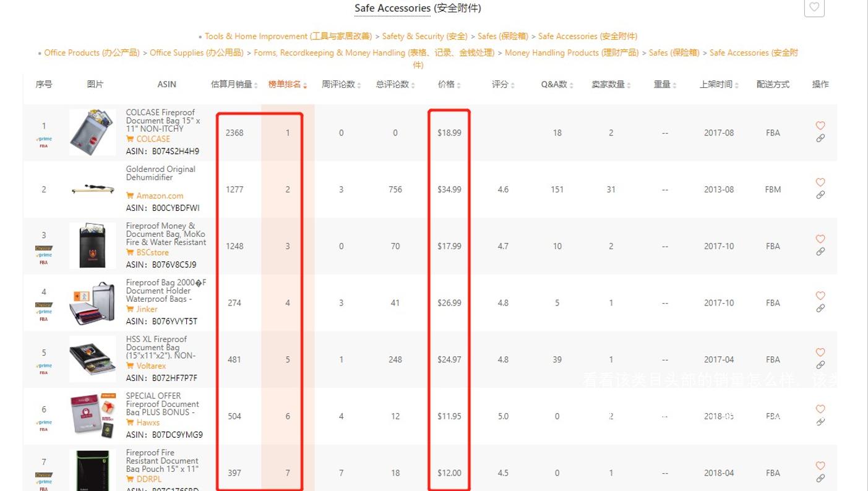Click the cart icon beside the COLCASE seller name

click(x=130, y=139)
